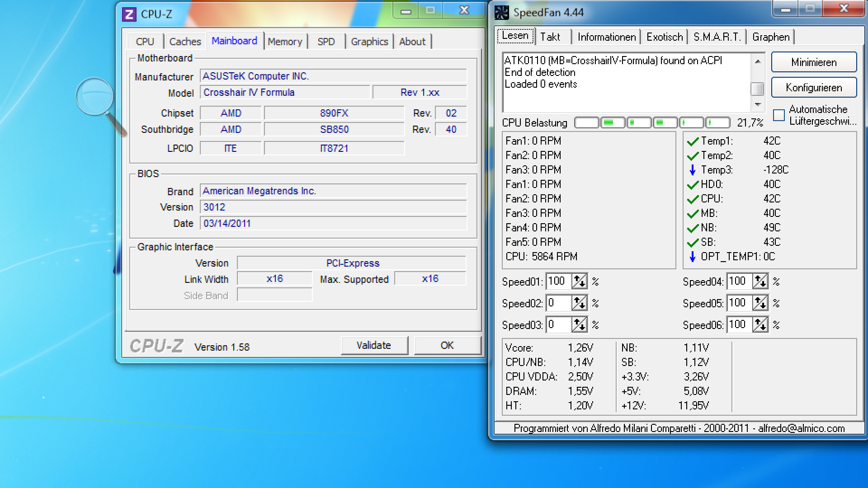Click the green checkmark beside Temp1
The width and height of the screenshot is (868, 488).
click(x=692, y=141)
